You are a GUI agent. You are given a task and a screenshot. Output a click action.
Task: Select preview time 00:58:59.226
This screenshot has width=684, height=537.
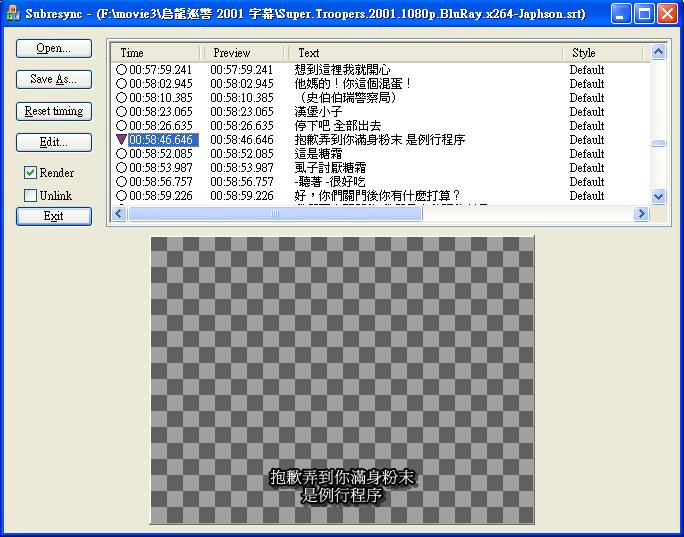[x=242, y=195]
